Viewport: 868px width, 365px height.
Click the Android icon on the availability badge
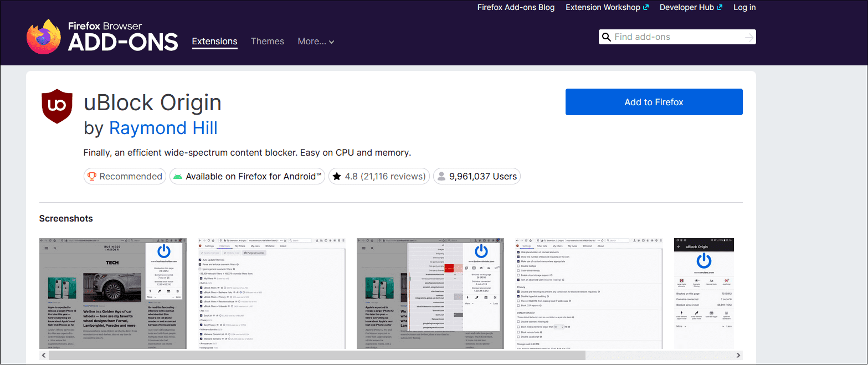point(178,176)
